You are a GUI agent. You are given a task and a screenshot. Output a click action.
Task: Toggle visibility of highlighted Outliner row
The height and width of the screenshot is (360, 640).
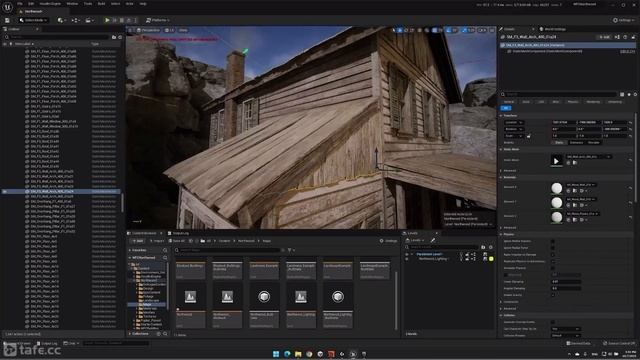[5, 191]
